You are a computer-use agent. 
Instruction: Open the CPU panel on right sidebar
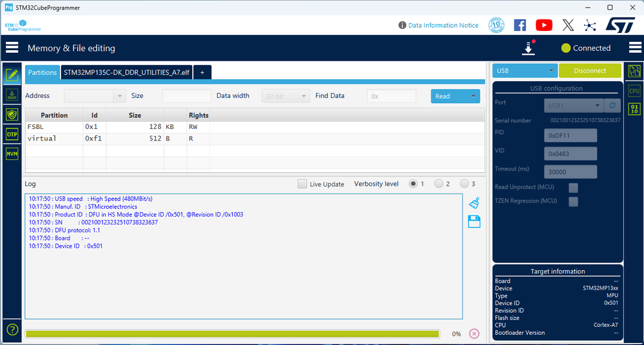click(634, 91)
